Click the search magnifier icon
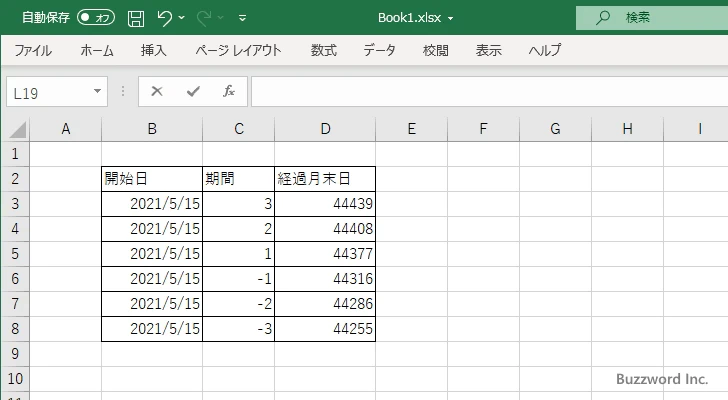Screen dimensions: 728x400 [603, 18]
